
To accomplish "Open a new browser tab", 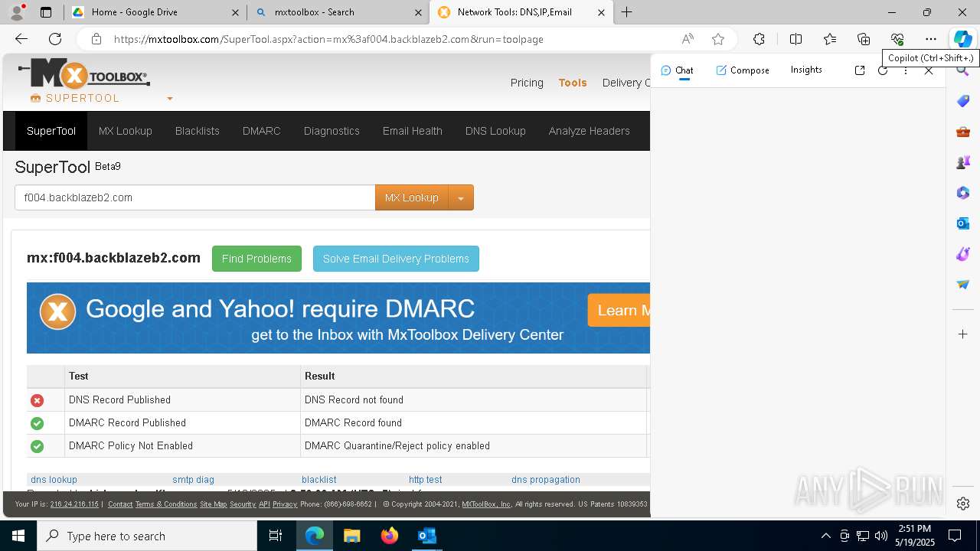I will pyautogui.click(x=626, y=12).
